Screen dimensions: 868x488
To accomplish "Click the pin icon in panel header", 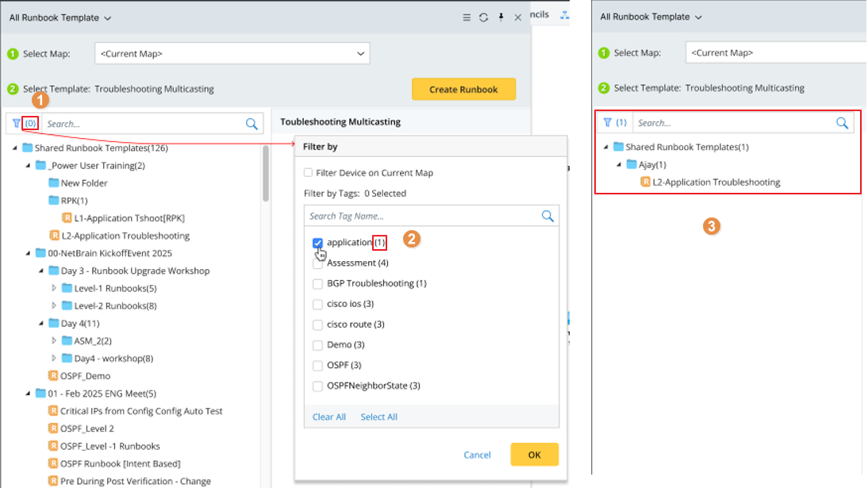I will tap(501, 17).
